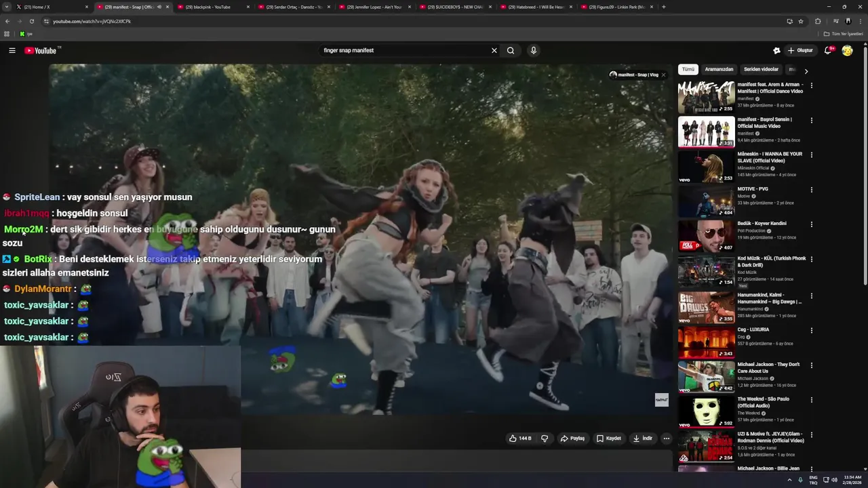Screen dimensions: 868x488
Task: Open the browser three-dot menu
Action: pos(860,21)
